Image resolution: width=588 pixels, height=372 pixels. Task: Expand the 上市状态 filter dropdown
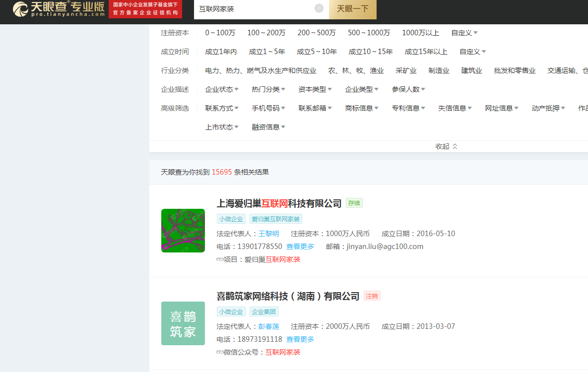click(221, 127)
